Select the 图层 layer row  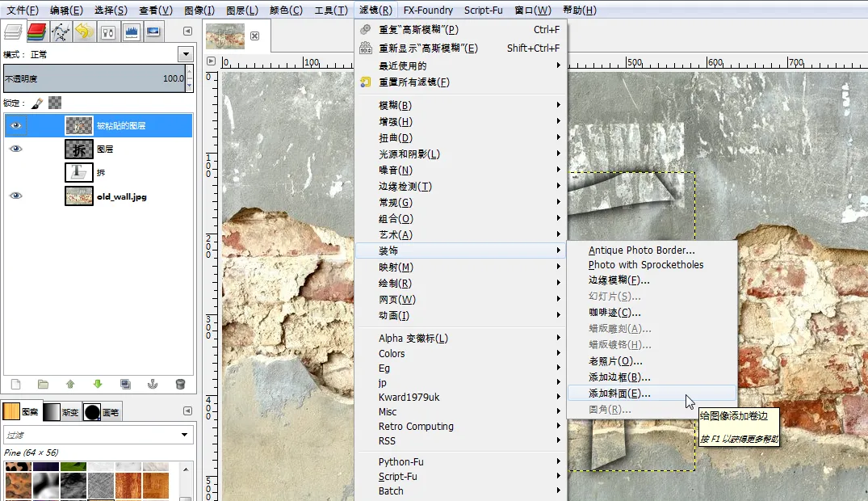[x=99, y=149]
